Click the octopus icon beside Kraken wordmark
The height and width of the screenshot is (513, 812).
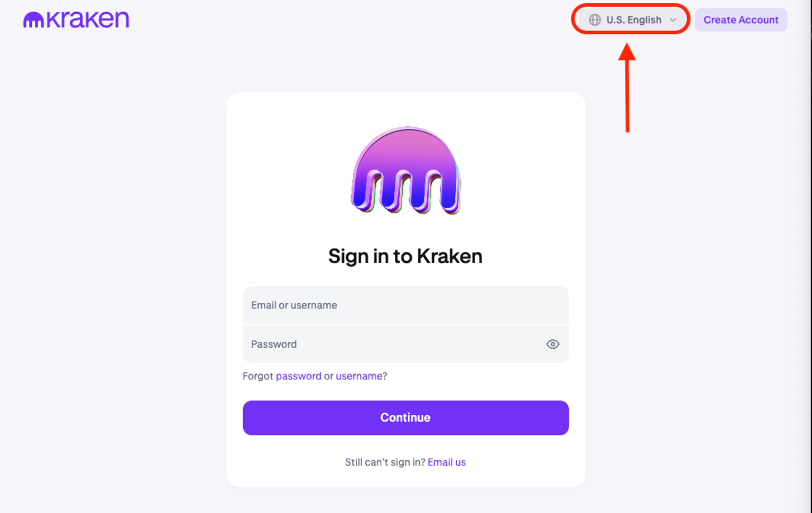pos(33,20)
